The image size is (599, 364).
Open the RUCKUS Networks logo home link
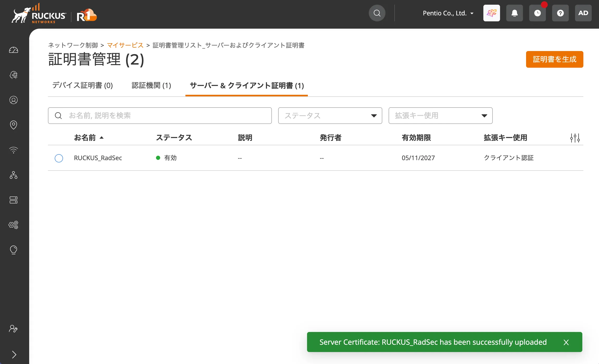point(39,14)
